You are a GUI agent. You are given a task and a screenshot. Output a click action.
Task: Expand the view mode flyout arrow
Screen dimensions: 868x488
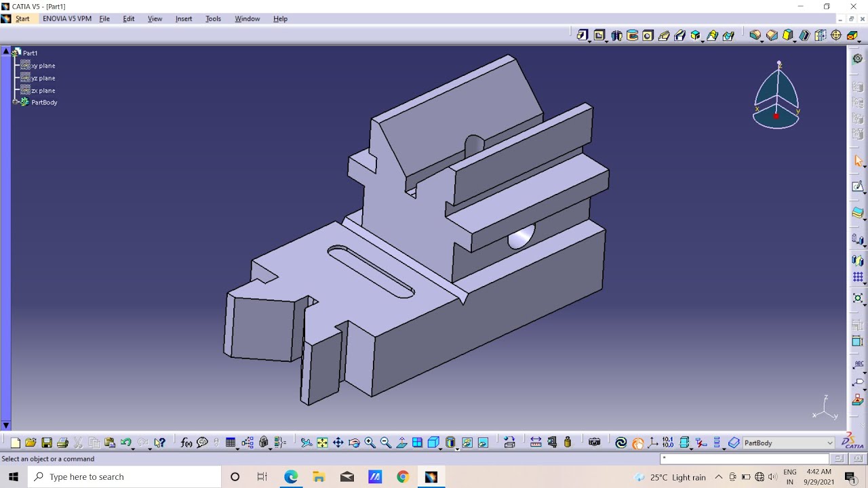pos(456,449)
